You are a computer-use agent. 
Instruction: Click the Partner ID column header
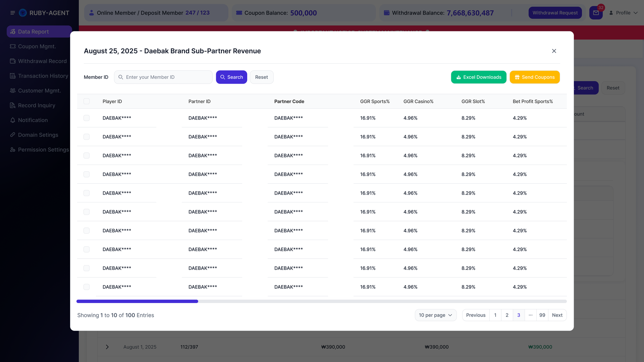199,102
